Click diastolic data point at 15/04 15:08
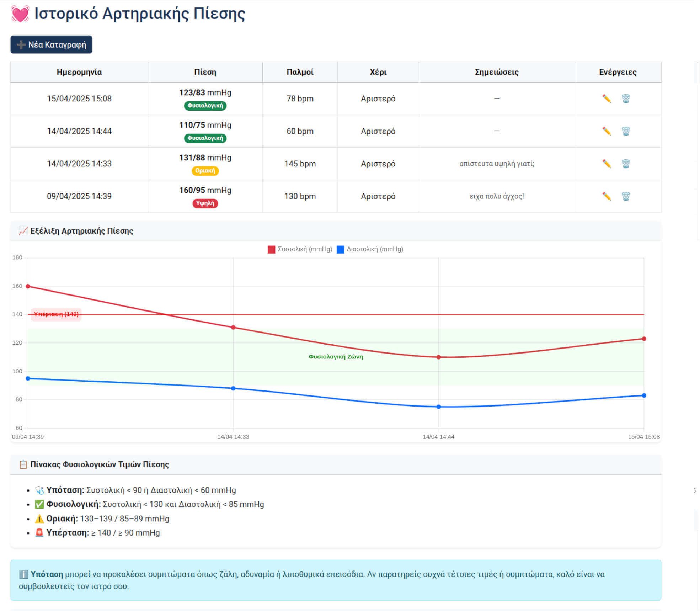The height and width of the screenshot is (611, 700). click(x=644, y=395)
